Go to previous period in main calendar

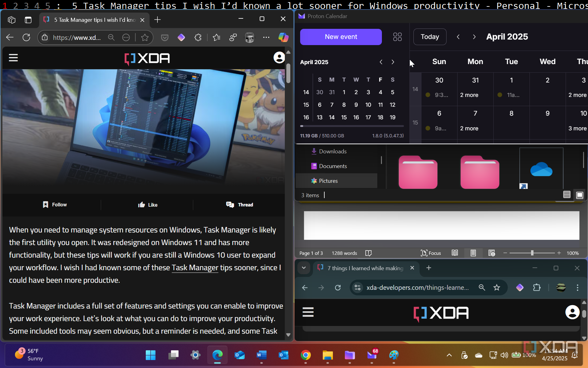[458, 37]
